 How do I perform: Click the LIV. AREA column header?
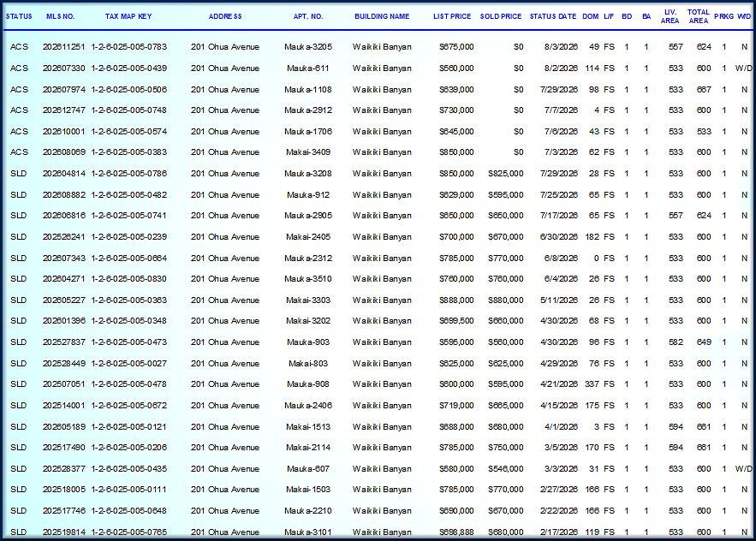[670, 16]
